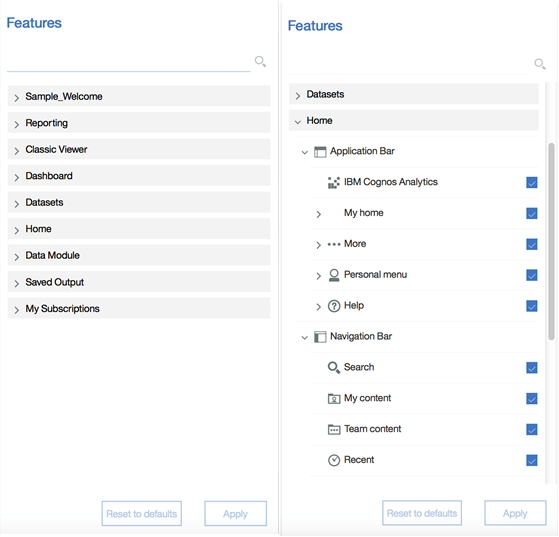Toggle the My home checkbox
This screenshot has height=537, width=559.
point(532,214)
